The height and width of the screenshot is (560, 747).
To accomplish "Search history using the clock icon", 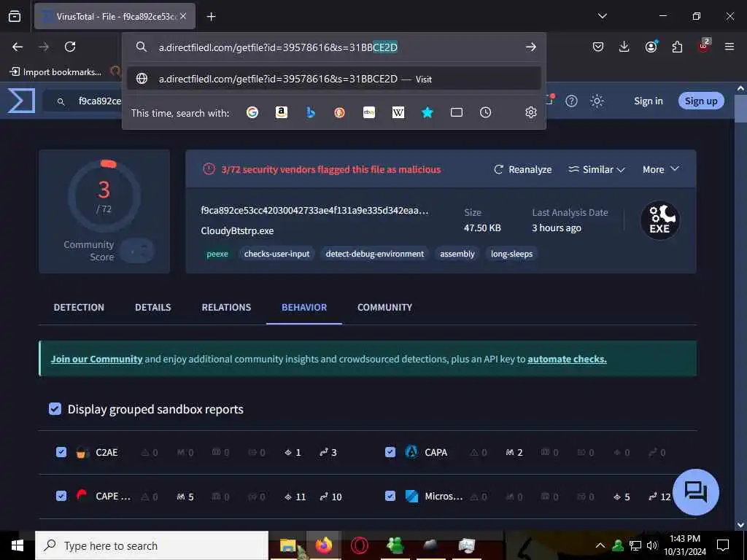I will pos(485,112).
